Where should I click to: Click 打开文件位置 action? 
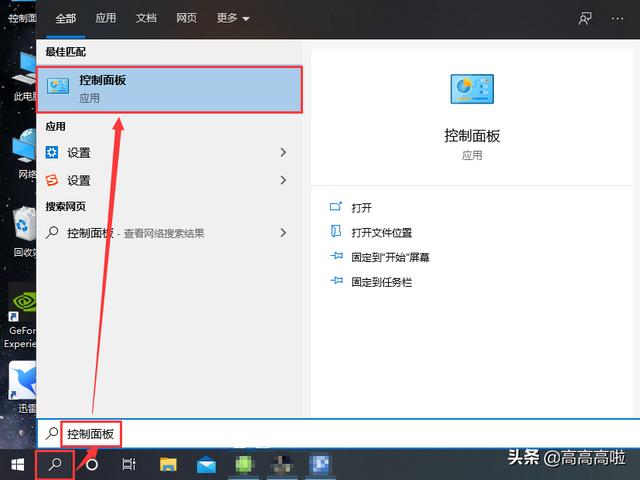[381, 232]
